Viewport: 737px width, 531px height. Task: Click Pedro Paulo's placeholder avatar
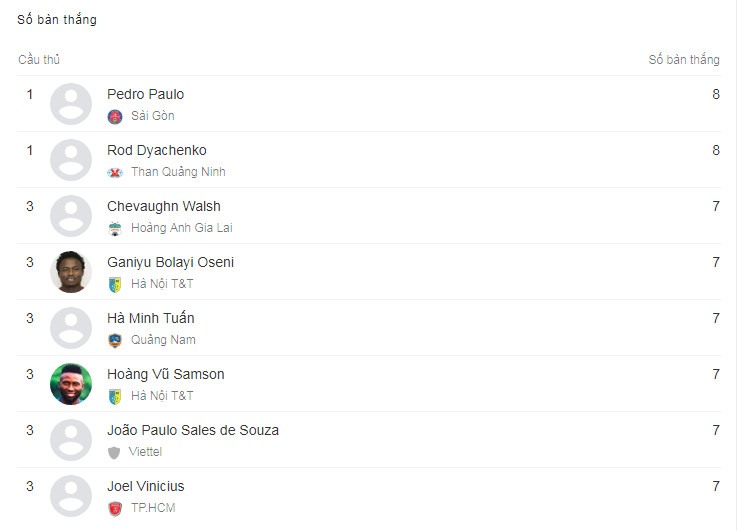pyautogui.click(x=71, y=104)
